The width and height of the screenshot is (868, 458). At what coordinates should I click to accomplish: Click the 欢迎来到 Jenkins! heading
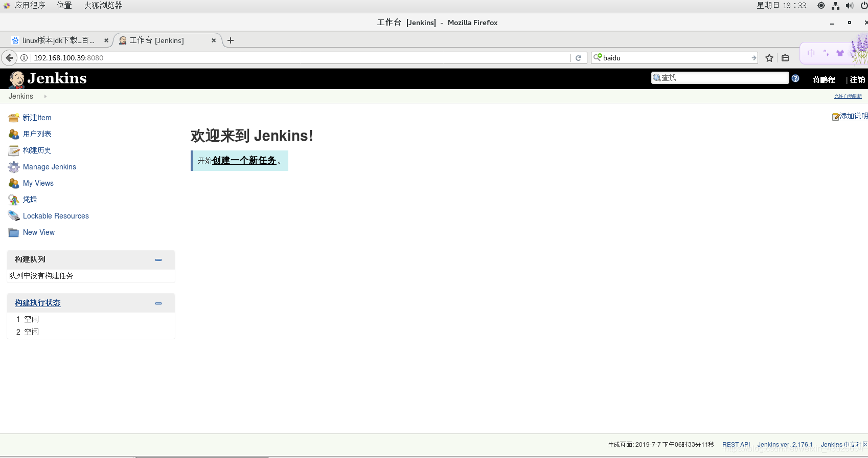coord(252,136)
